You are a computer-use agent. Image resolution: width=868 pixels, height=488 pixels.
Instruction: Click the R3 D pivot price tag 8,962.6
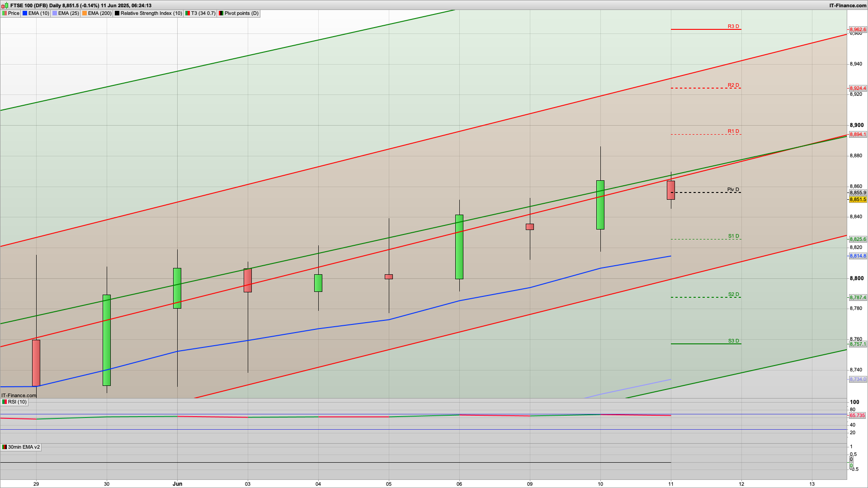[858, 30]
